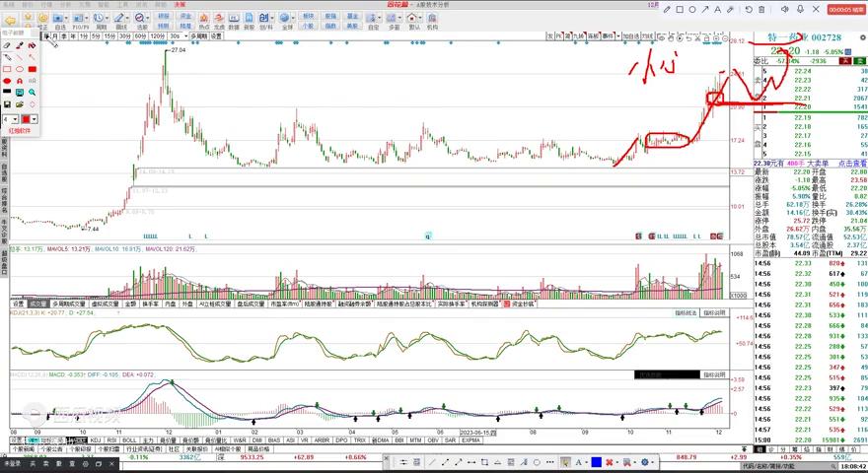
Task: Select the 5分 five-minute period
Action: [97, 35]
